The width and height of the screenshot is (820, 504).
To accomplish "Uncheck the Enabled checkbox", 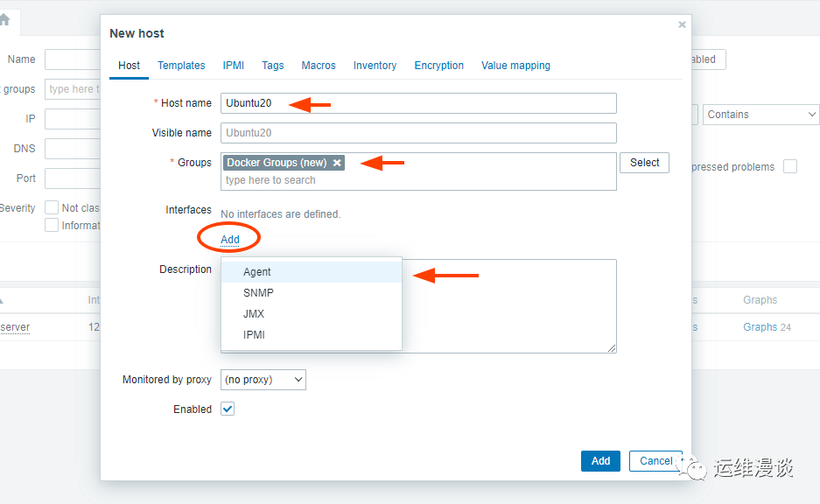I will [x=228, y=409].
